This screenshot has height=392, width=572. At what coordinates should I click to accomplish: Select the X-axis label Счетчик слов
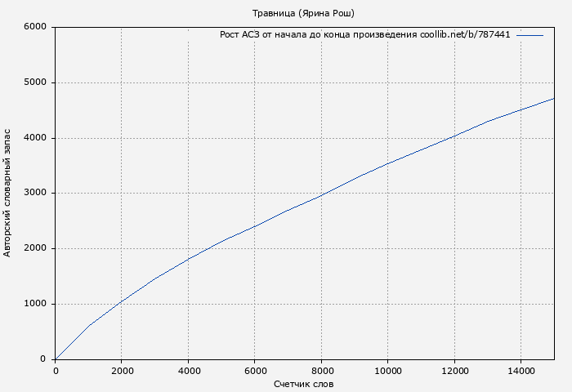point(304,384)
